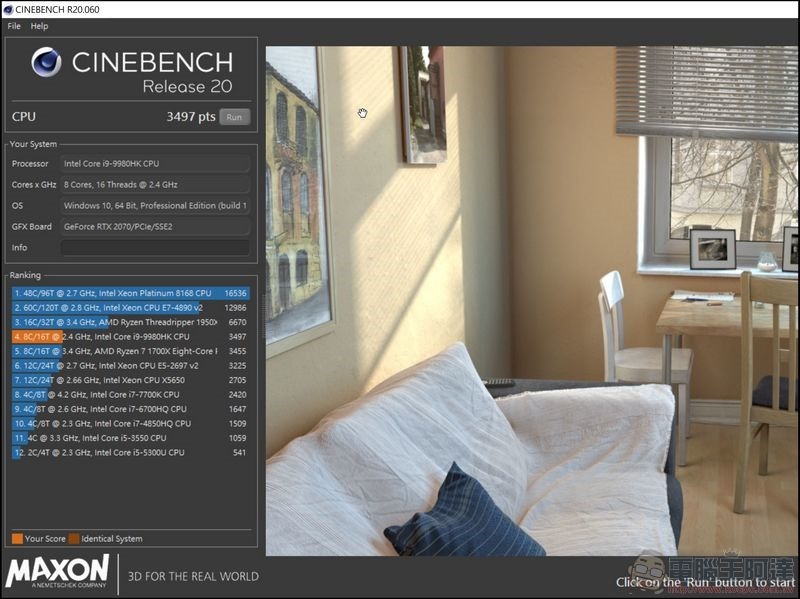Select the highlighted i9-9980HK ranking row
This screenshot has width=800, height=599.
(130, 337)
